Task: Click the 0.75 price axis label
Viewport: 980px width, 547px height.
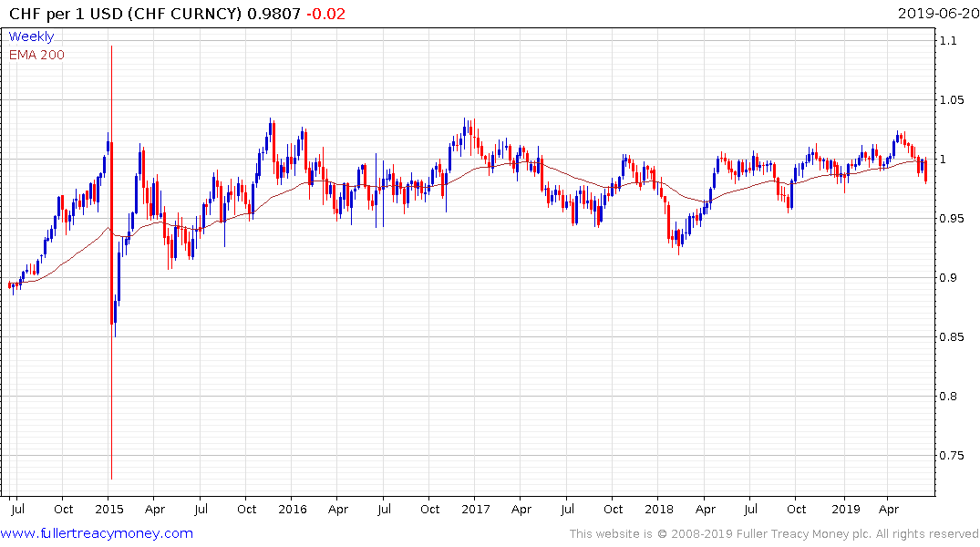Action: point(951,455)
